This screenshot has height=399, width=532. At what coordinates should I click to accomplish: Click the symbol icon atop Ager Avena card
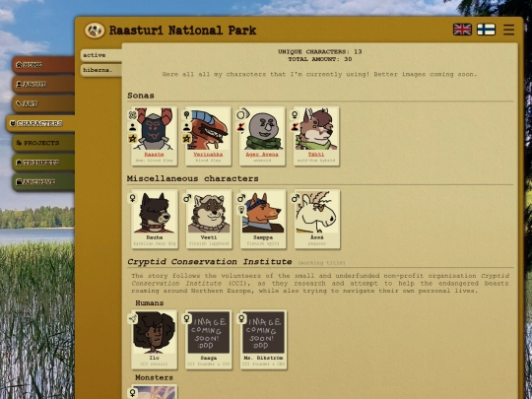tap(242, 114)
